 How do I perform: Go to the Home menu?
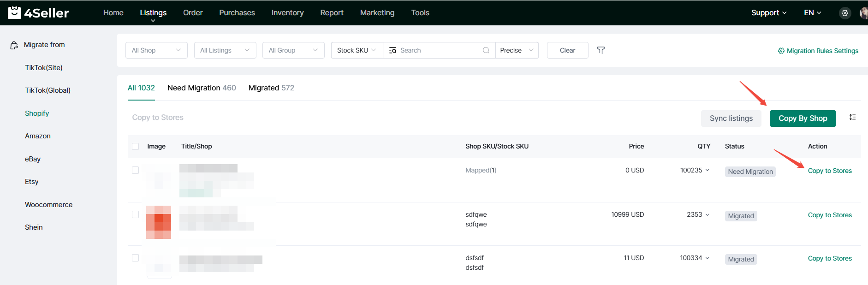tap(113, 13)
